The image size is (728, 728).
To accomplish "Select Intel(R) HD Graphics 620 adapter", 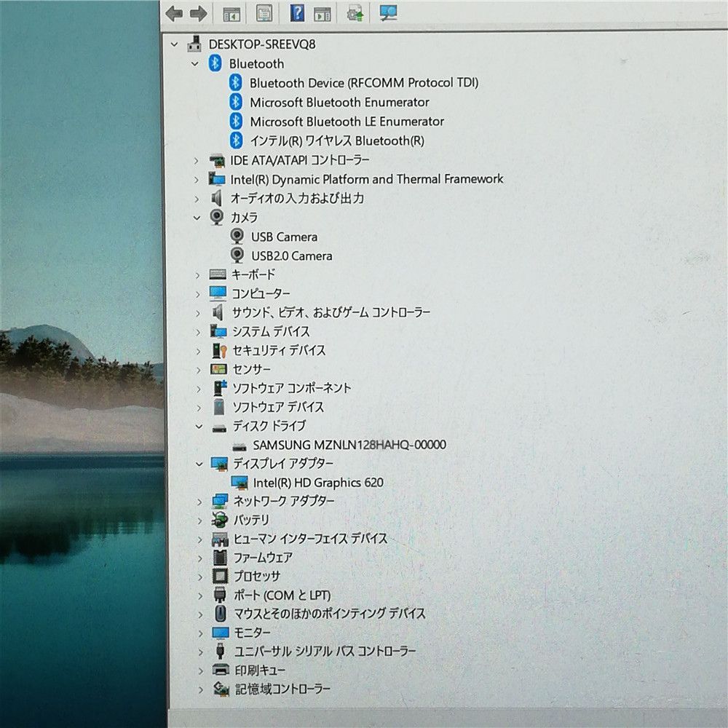I will 317,482.
